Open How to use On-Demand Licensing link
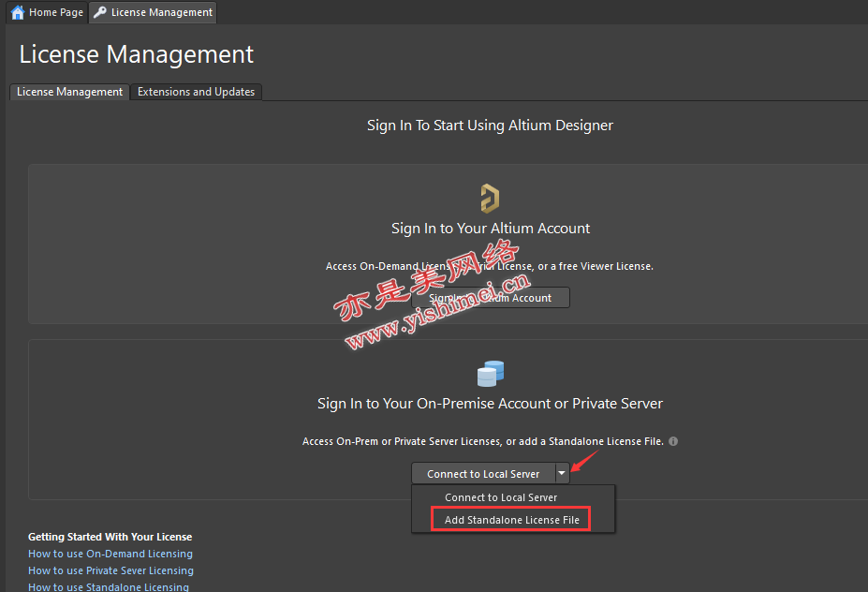This screenshot has width=868, height=592. (110, 554)
